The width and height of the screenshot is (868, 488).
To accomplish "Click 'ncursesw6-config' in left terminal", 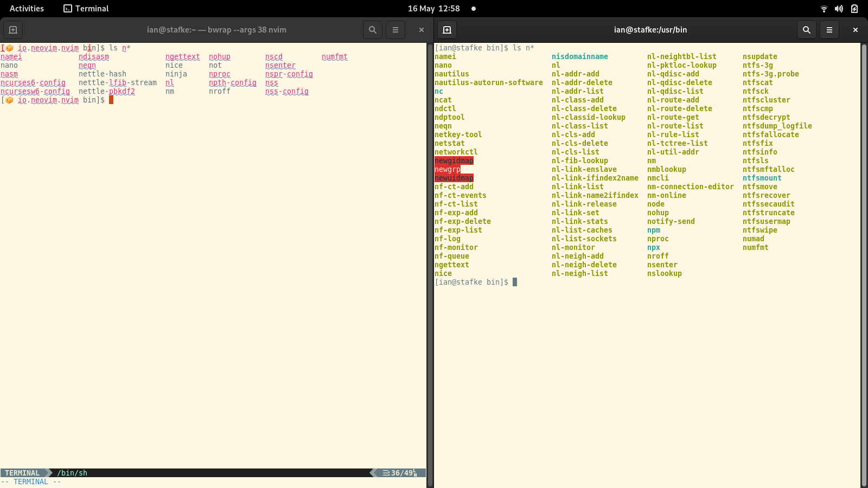I will click(35, 91).
